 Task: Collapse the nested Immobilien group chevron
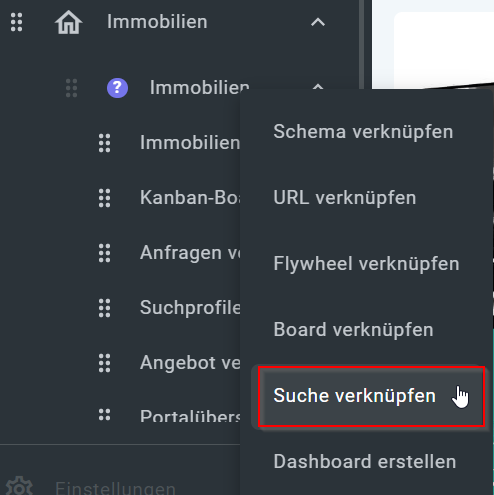318,87
